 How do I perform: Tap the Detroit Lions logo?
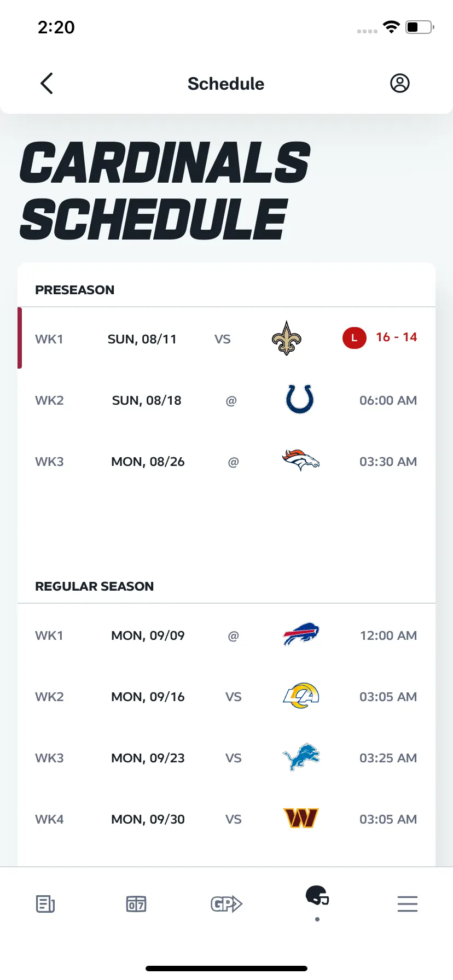click(301, 757)
